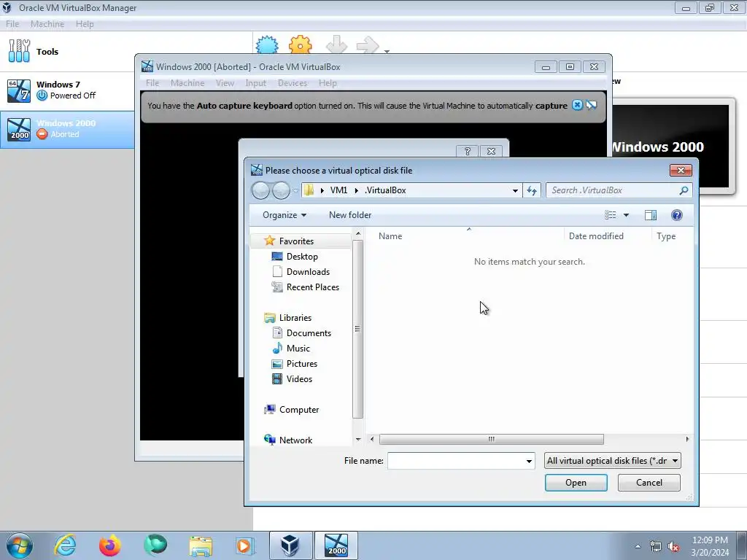Open File menu in VirtualBox Manager

tap(12, 24)
